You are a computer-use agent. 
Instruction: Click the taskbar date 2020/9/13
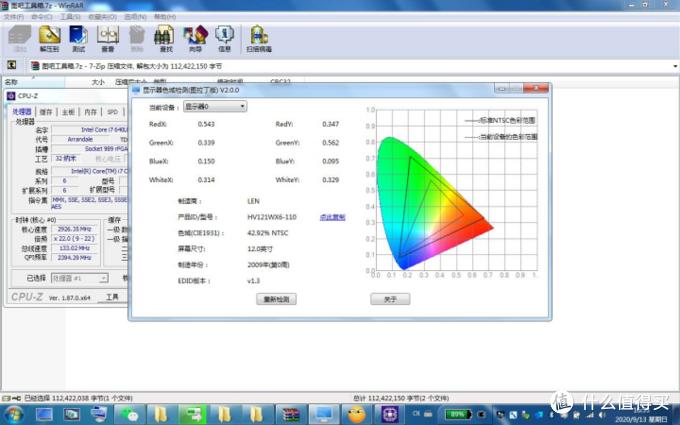point(641,419)
